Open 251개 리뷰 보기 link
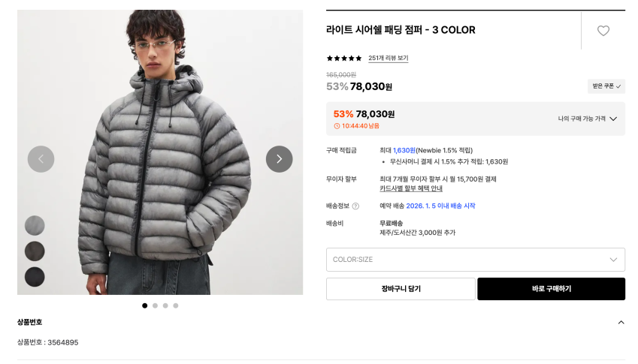This screenshot has width=638, height=364. [x=388, y=59]
